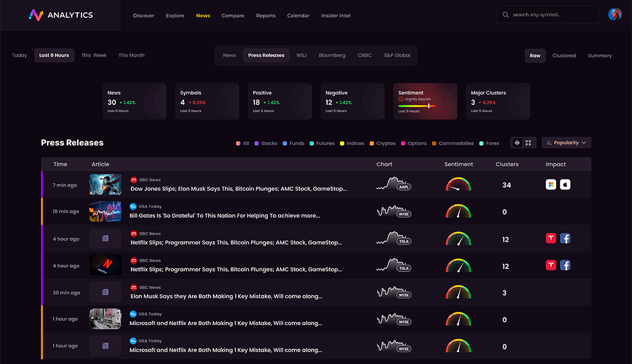The width and height of the screenshot is (632, 364).
Task: Open sentiment gauge in Bill Gates row
Action: pyautogui.click(x=459, y=211)
